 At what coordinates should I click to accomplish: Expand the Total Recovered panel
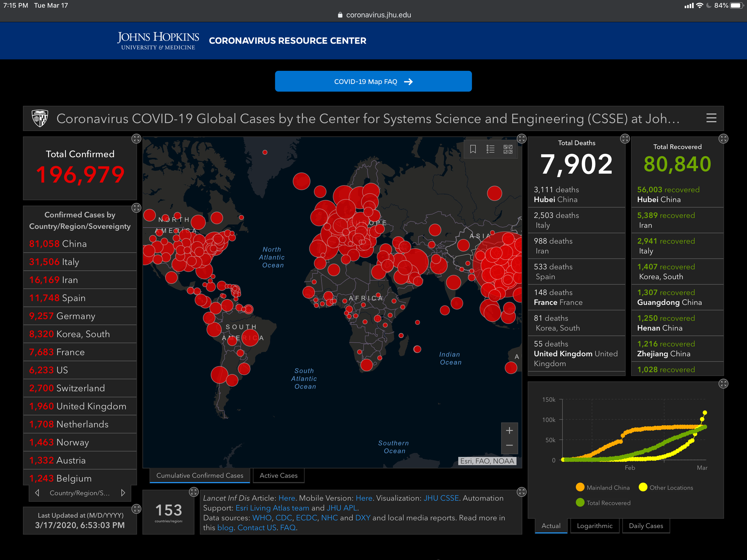(723, 138)
